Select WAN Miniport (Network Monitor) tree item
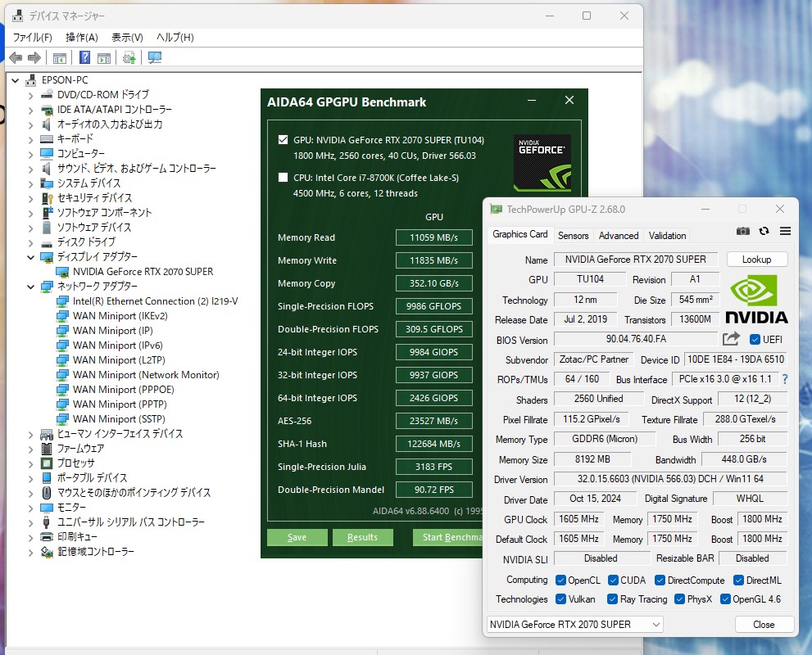812x655 pixels. coord(146,375)
